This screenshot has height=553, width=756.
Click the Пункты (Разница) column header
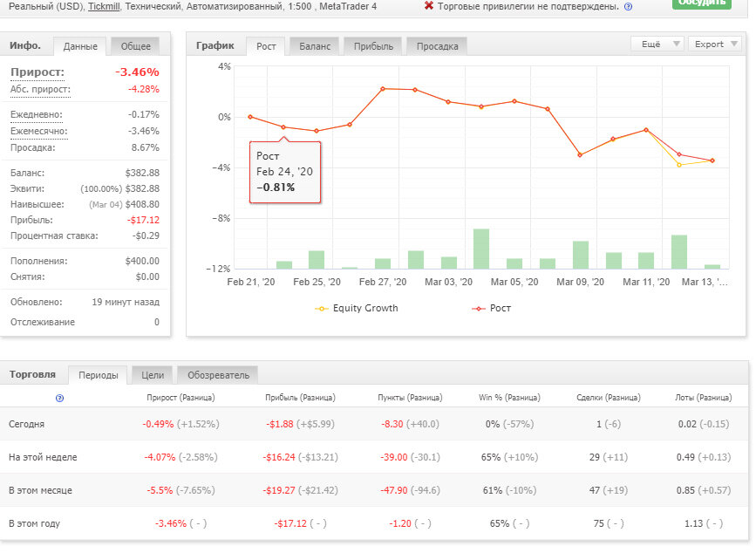click(410, 398)
